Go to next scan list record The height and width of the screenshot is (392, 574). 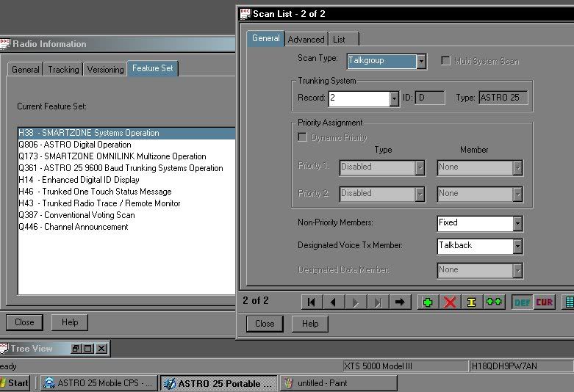[x=355, y=302]
